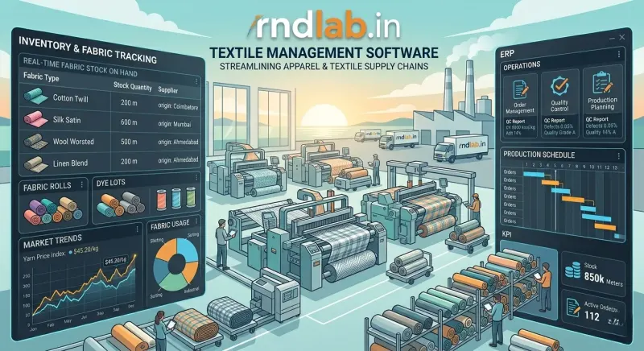
Task: Click the Fabric Usage panel title
Action: click(170, 224)
